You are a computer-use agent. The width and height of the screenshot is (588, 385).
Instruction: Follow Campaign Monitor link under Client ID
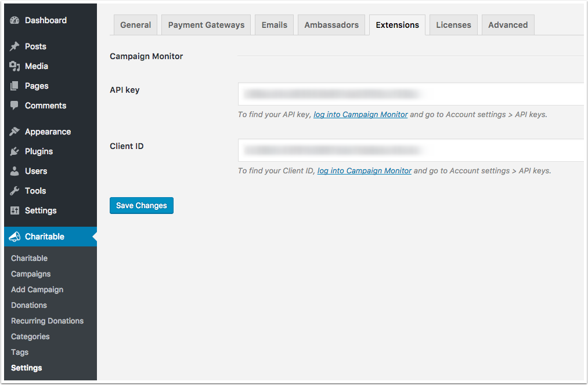(364, 171)
